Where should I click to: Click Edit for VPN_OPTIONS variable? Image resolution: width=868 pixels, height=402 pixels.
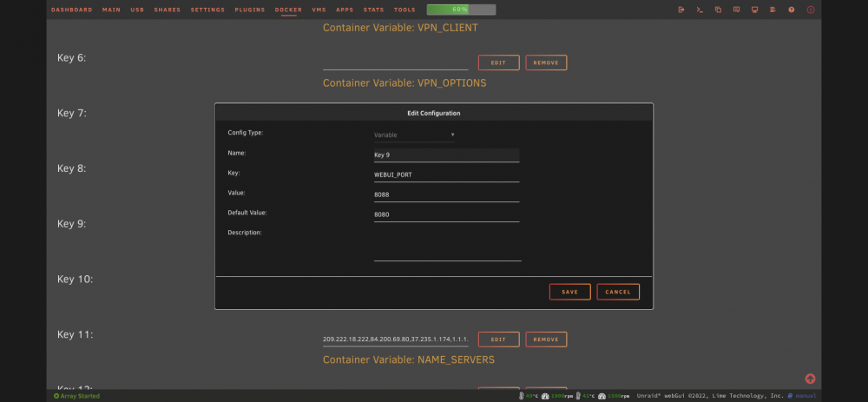(499, 63)
